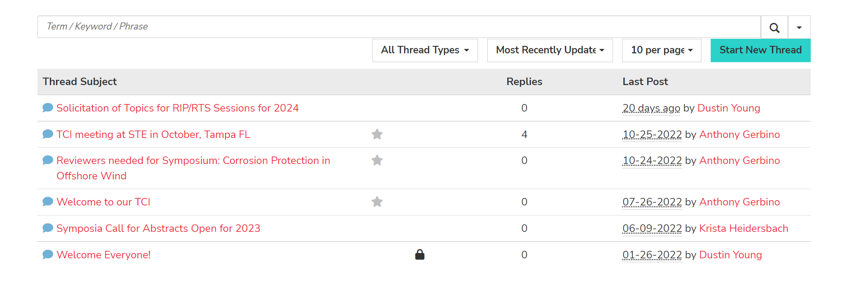Click speech bubble icon beside Welcome Everyone!
868x283 pixels.
point(48,255)
